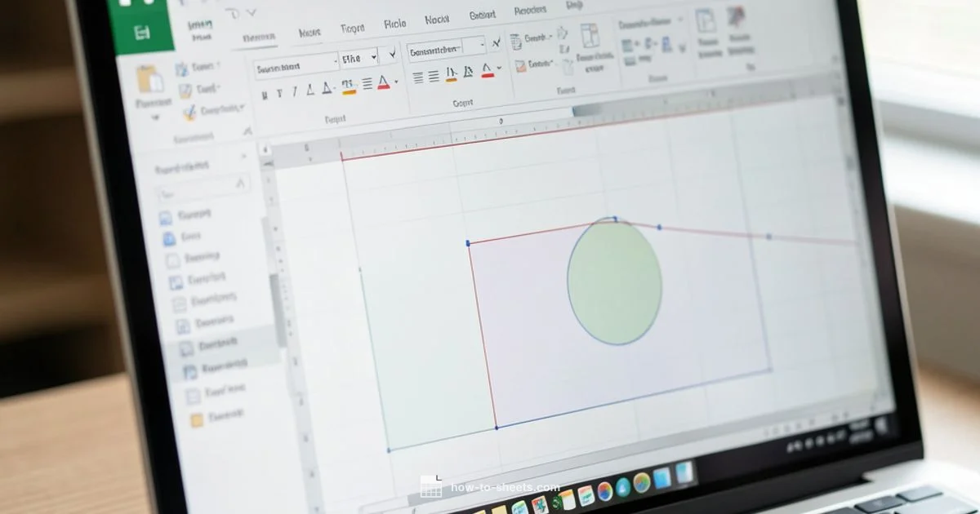This screenshot has width=980, height=514.
Task: Toggle the empty checkbox item in sidebar list
Action: click(173, 261)
